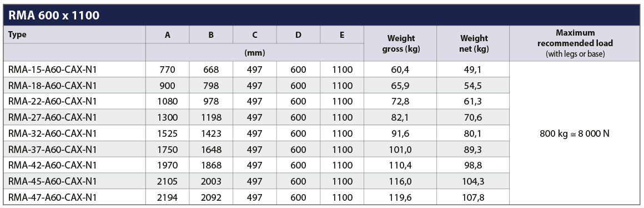Image resolution: width=644 pixels, height=208 pixels.
Task: Click the A value 2194
Action: (168, 197)
